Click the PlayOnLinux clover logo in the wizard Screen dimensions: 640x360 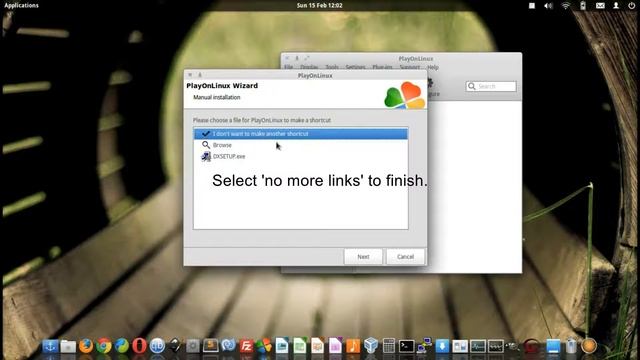click(405, 96)
